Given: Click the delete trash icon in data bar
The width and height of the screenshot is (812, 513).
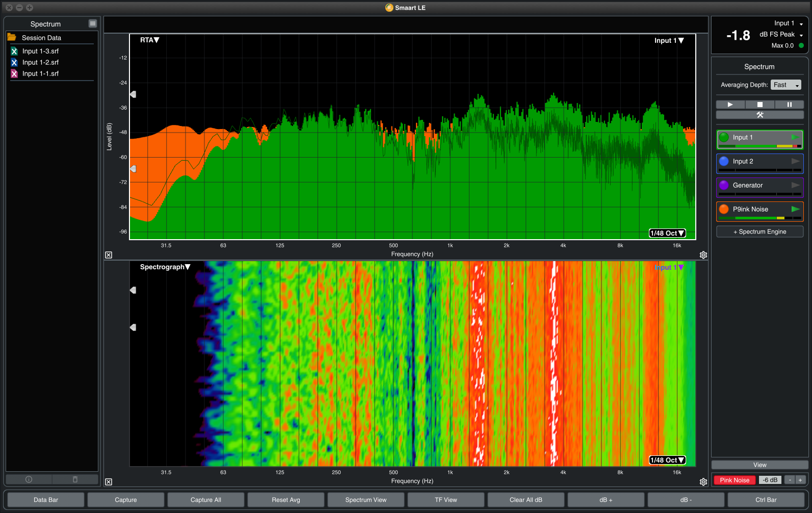Looking at the screenshot, I should pos(75,479).
